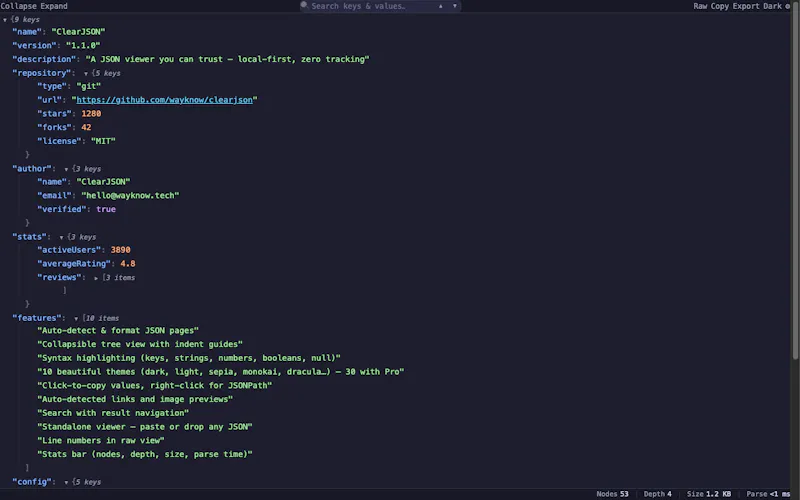Switch to Raw view
This screenshot has width=800, height=500.
tap(700, 6)
